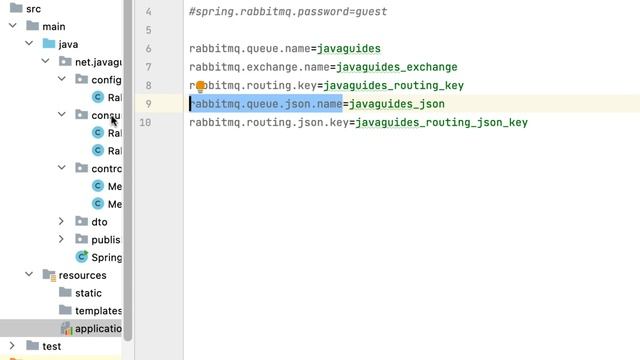This screenshot has width=640, height=360.
Task: Select the main tree item label
Action: 54,27
